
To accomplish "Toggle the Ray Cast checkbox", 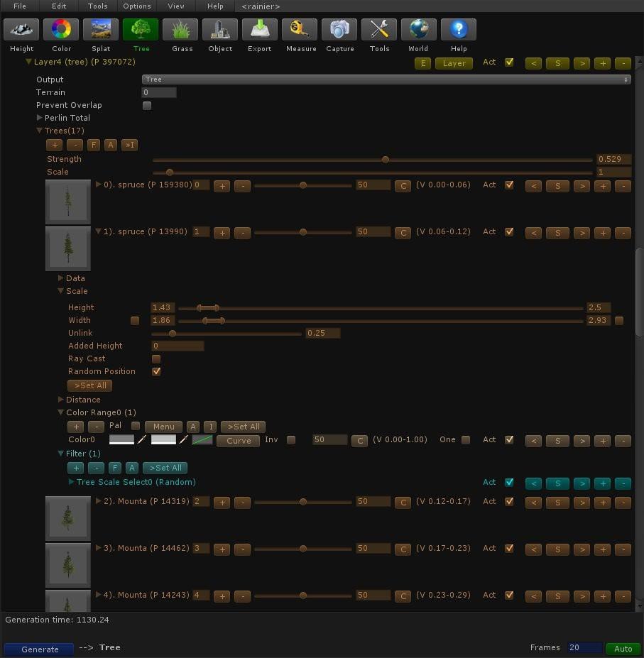I will pyautogui.click(x=156, y=358).
